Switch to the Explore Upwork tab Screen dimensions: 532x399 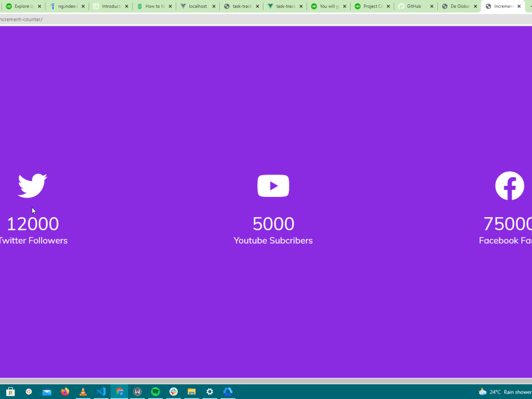pyautogui.click(x=22, y=6)
